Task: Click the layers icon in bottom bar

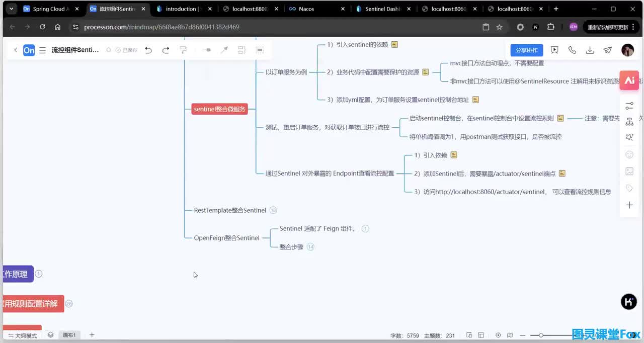Action: click(x=50, y=335)
